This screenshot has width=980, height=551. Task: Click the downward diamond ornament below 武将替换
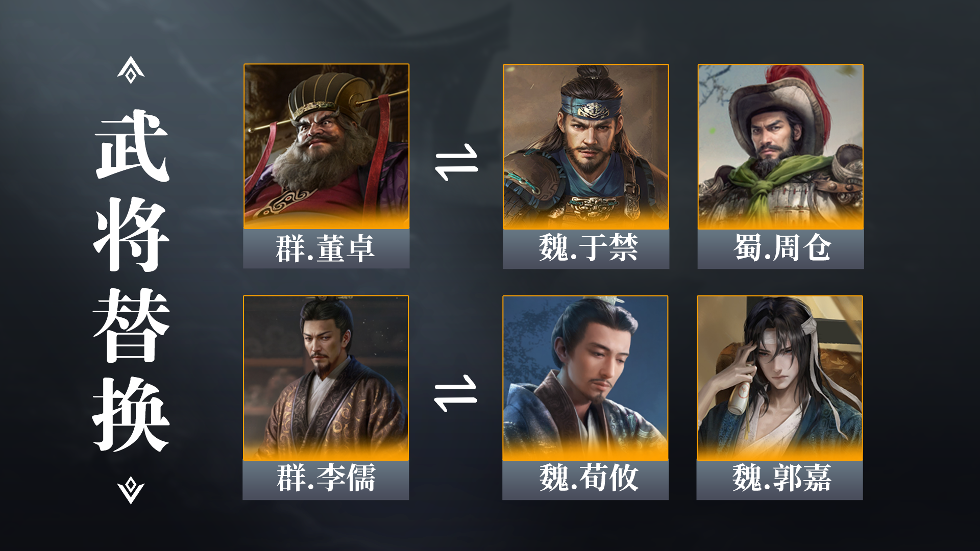tap(131, 490)
